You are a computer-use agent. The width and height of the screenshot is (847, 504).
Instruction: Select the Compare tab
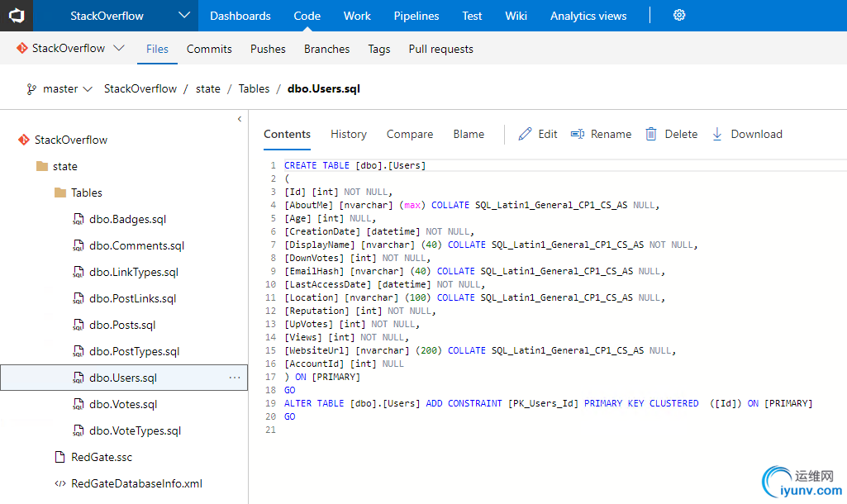[x=410, y=134]
